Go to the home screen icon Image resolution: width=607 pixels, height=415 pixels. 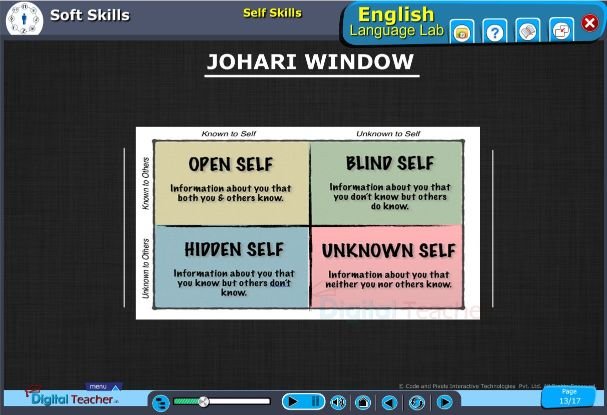click(x=363, y=402)
